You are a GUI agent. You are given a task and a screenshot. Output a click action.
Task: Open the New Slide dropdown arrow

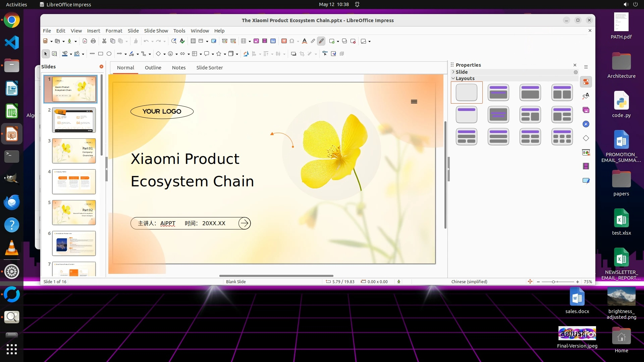tap(338, 41)
